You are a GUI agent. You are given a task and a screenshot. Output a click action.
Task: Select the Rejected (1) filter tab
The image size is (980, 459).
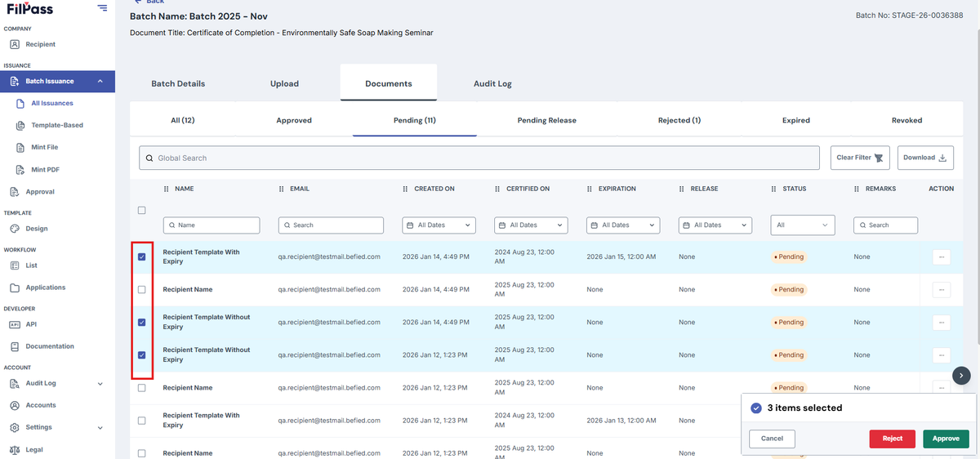679,120
